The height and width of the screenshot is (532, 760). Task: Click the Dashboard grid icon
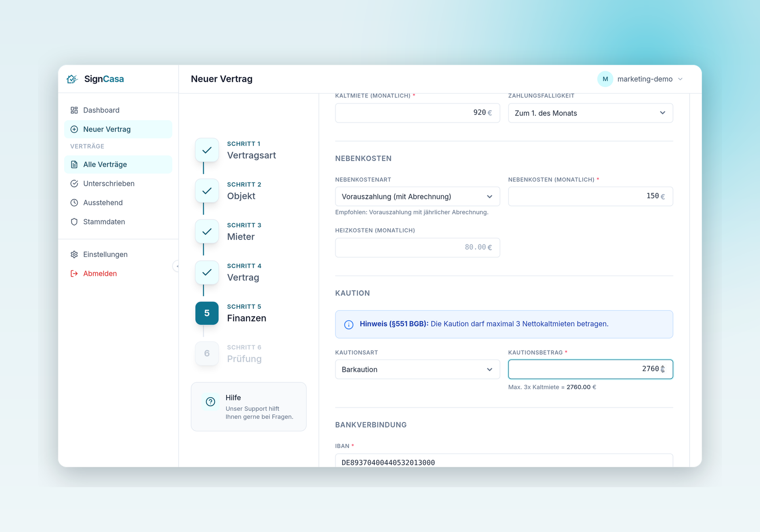pyautogui.click(x=74, y=110)
